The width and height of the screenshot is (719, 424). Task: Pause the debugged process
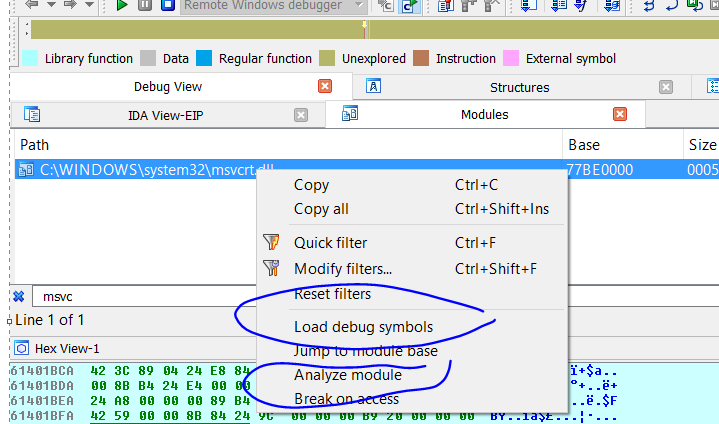pos(145,5)
